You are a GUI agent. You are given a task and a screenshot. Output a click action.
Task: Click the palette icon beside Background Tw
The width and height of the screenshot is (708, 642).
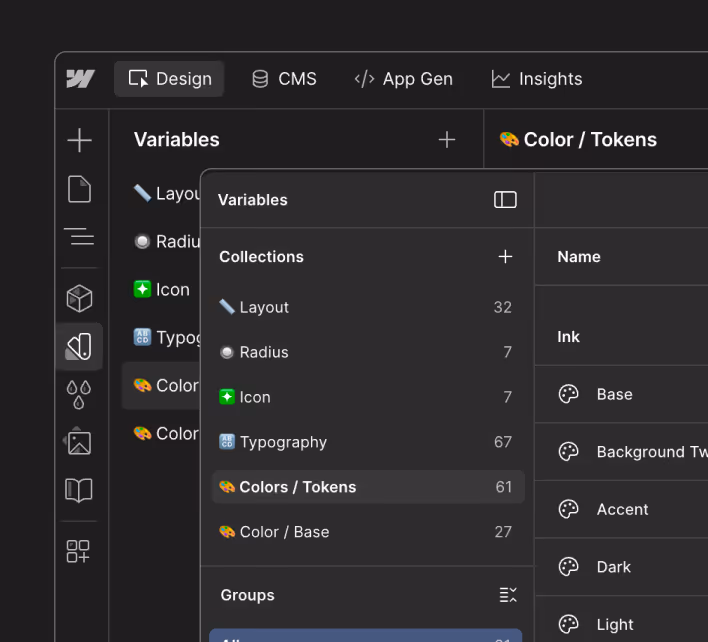(568, 451)
